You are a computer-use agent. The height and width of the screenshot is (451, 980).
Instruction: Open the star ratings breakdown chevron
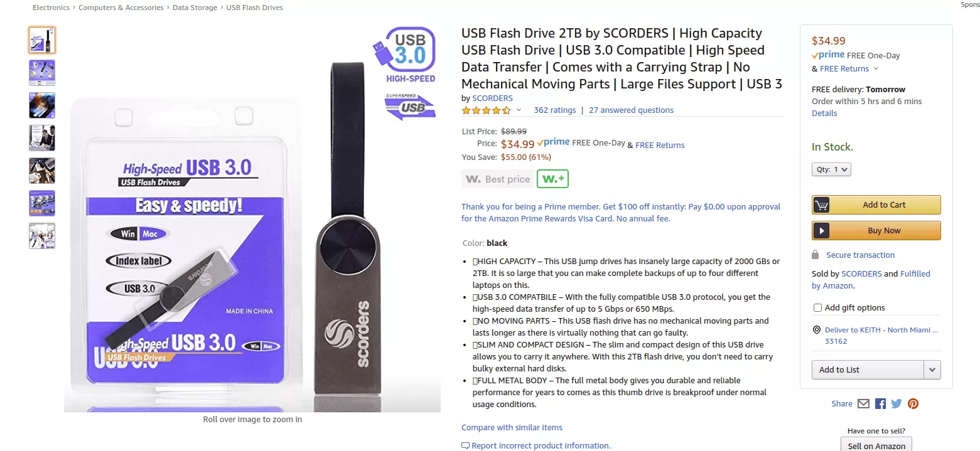[x=519, y=110]
